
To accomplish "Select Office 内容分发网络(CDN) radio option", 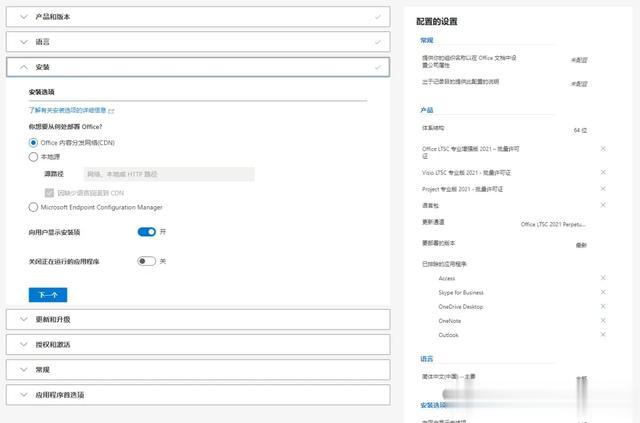I will [x=33, y=142].
